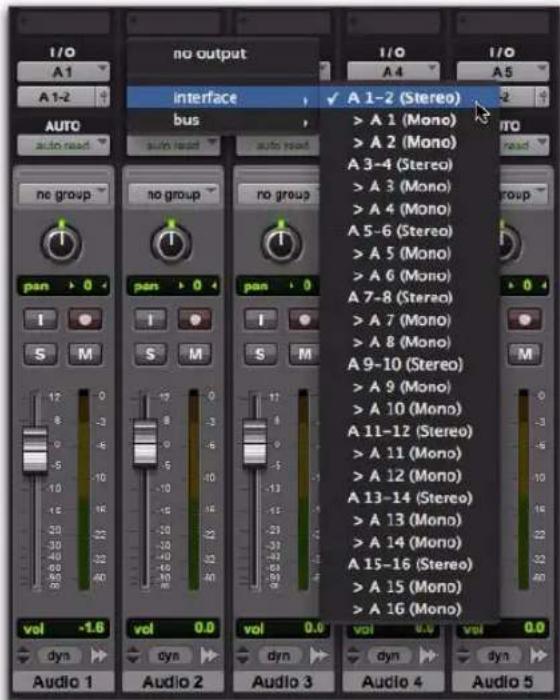Click the double-arrow icon on Audio 2
Viewport: 560px width, 700px height.
[209, 655]
